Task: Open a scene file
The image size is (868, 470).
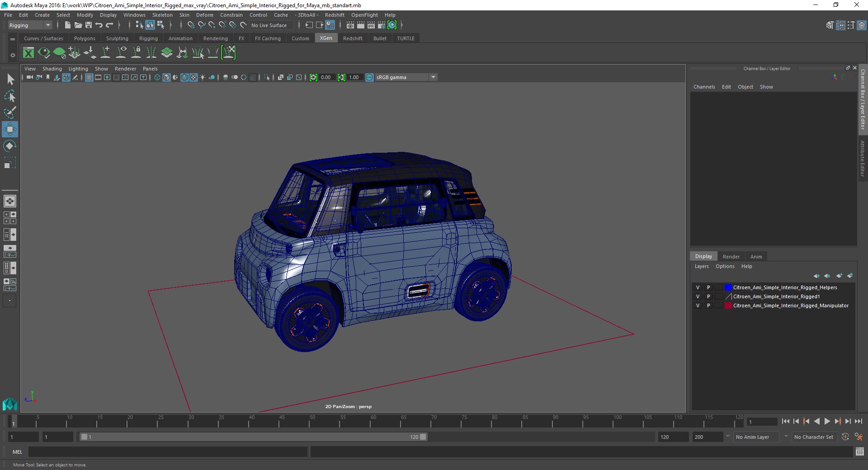Action: (78, 25)
